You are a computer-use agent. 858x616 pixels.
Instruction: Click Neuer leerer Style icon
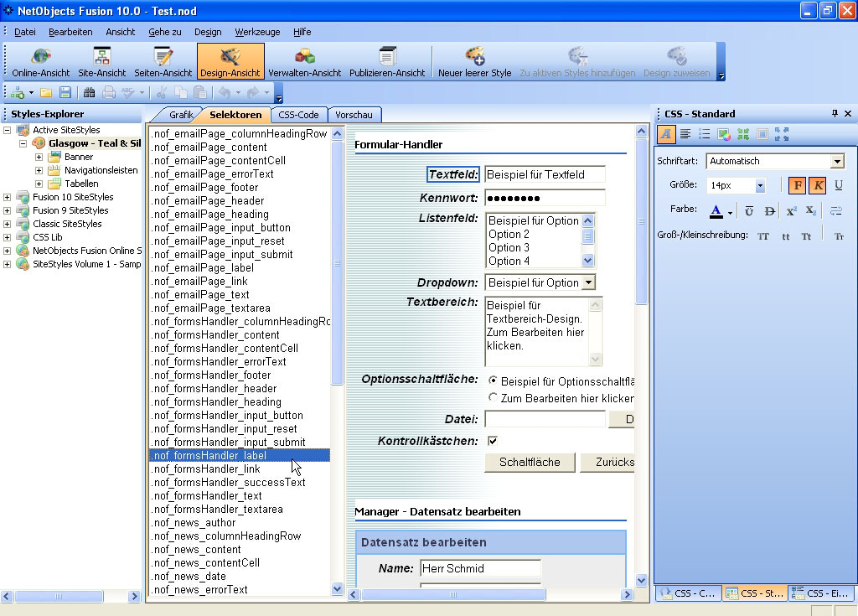click(x=474, y=62)
